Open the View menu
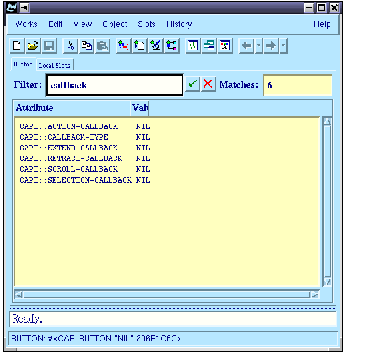This screenshot has width=379, height=360. [x=83, y=24]
